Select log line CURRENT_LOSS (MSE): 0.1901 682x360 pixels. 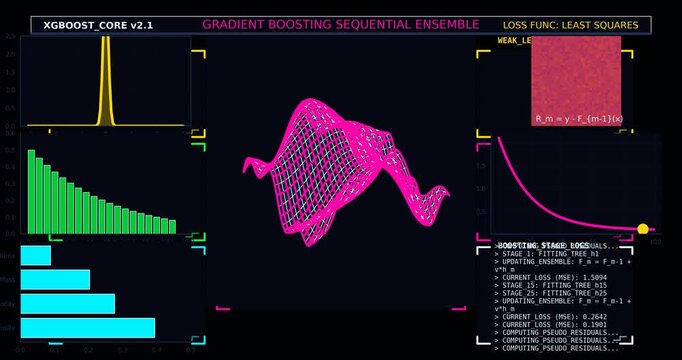click(x=551, y=324)
